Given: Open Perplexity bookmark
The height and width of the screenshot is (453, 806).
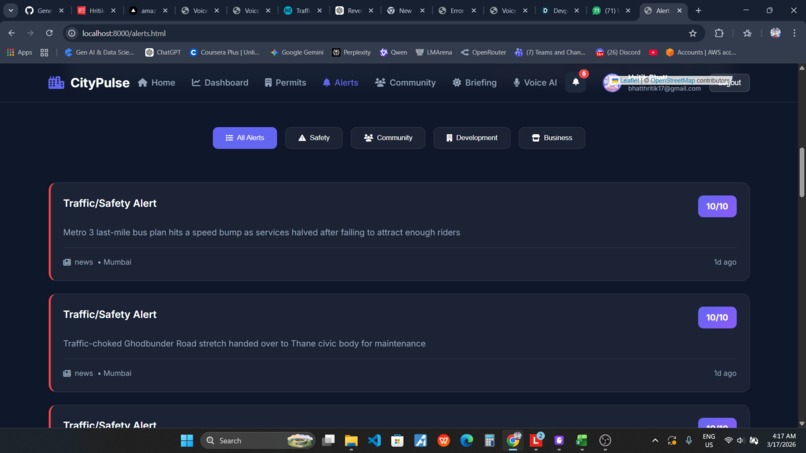Looking at the screenshot, I should [x=352, y=52].
